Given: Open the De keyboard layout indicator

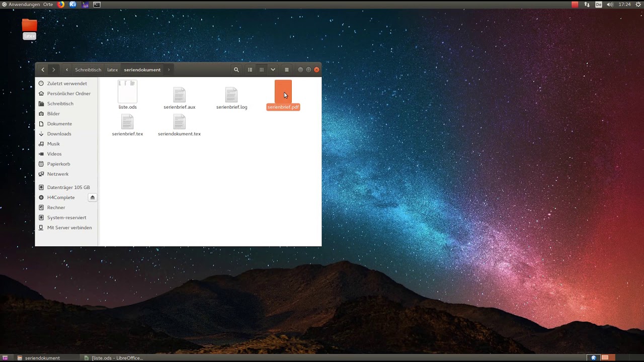Looking at the screenshot, I should pos(599,5).
